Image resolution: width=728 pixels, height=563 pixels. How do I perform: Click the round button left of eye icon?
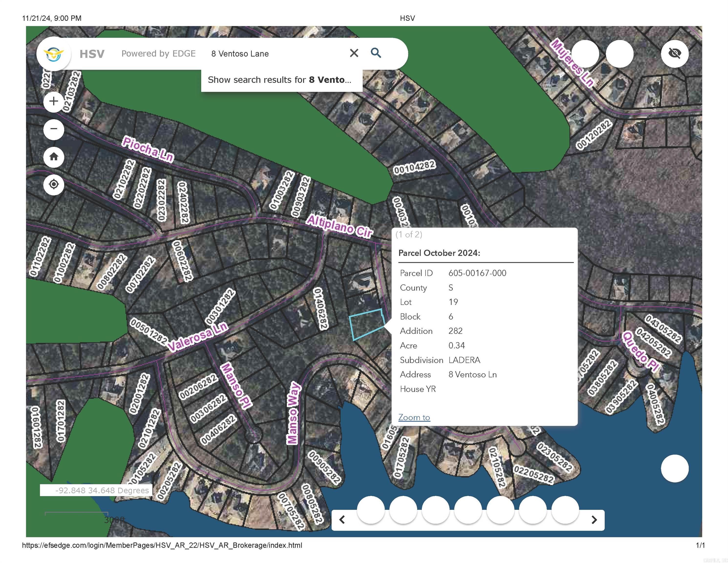pos(619,54)
